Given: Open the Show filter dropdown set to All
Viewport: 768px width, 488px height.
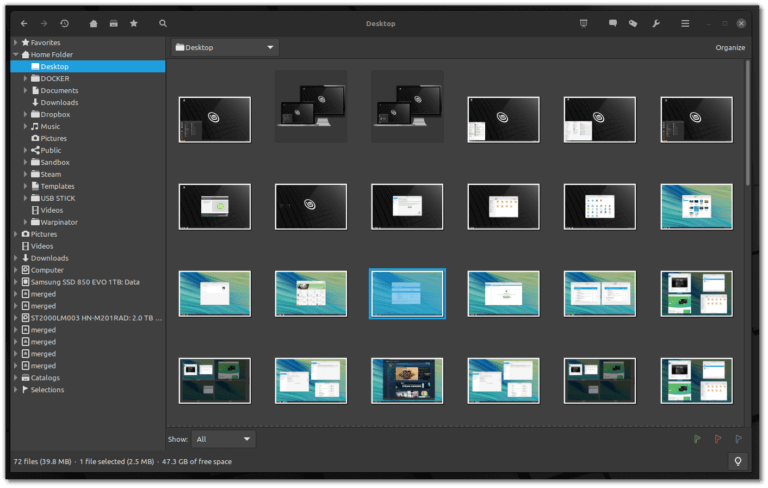Looking at the screenshot, I should [x=223, y=439].
